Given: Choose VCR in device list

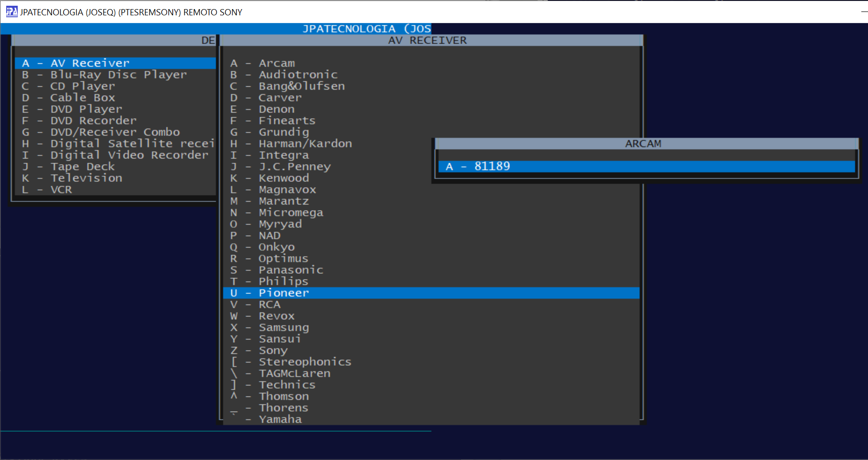Looking at the screenshot, I should (x=115, y=190).
